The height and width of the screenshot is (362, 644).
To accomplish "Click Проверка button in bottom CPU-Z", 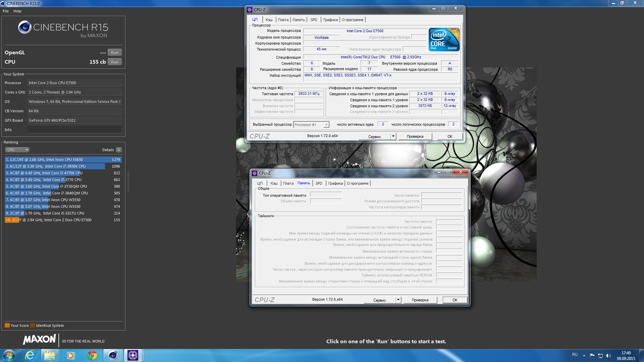I will 420,300.
